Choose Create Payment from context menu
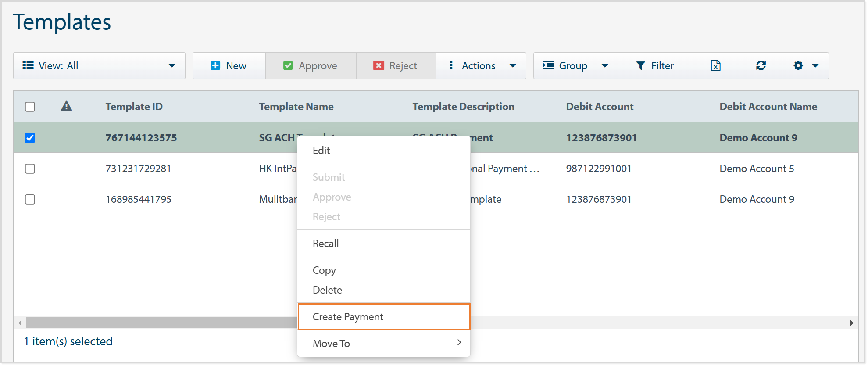868x366 pixels. tap(383, 317)
